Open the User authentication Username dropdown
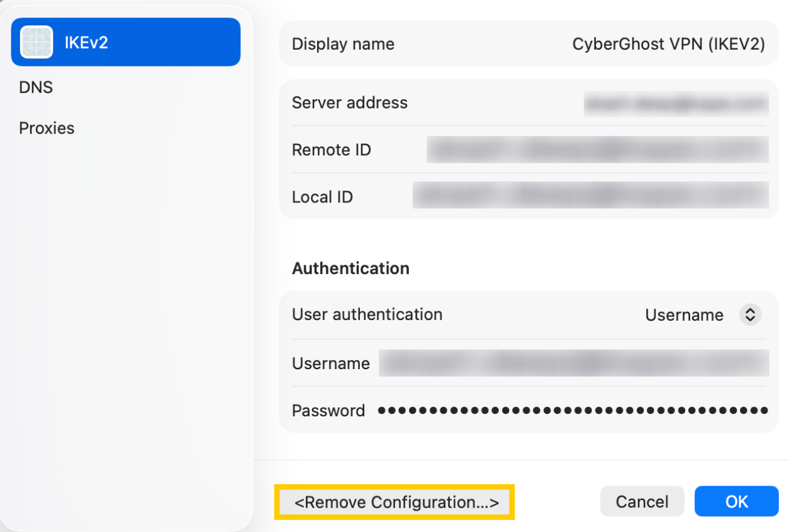This screenshot has height=532, width=789. click(x=749, y=314)
